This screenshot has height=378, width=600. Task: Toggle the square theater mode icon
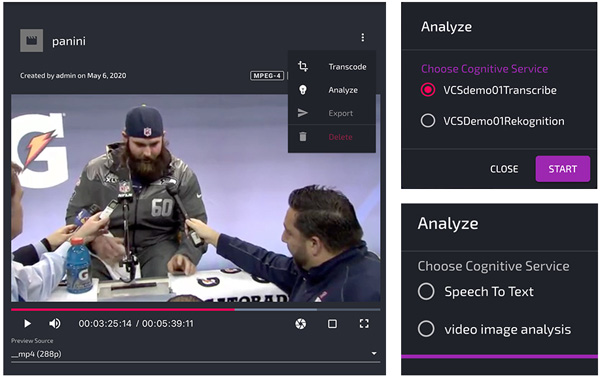(333, 324)
